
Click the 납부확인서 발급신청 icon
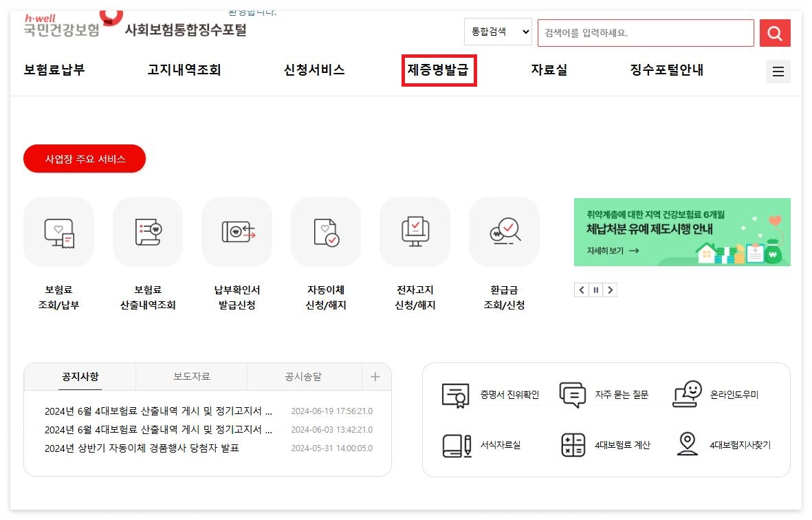[x=237, y=232]
